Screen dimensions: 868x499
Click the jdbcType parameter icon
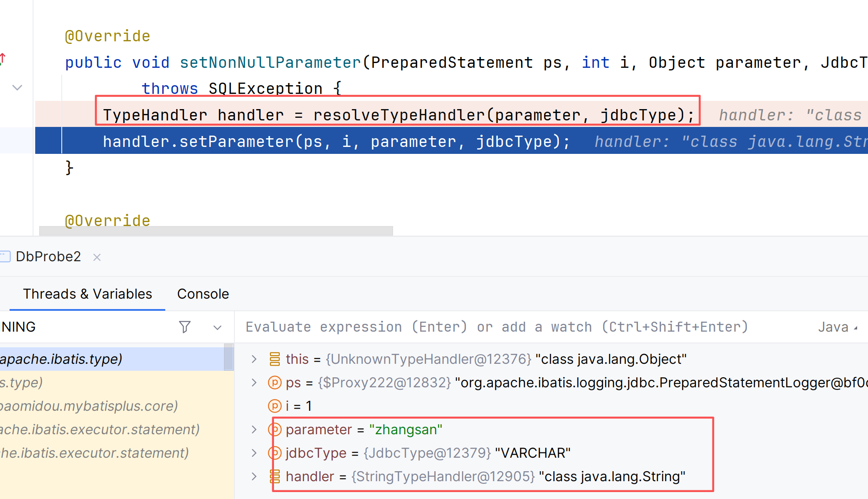(274, 453)
